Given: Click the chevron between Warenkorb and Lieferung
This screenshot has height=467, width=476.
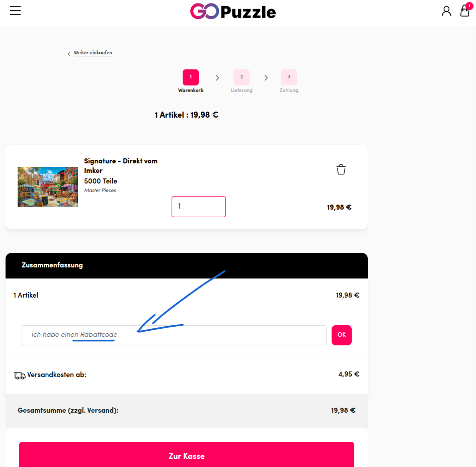Looking at the screenshot, I should click(217, 77).
